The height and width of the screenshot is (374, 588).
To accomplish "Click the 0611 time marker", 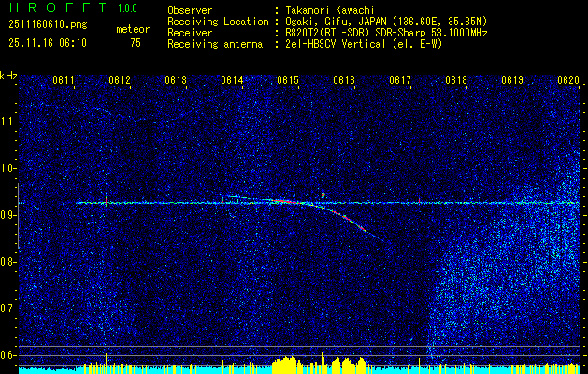I will pyautogui.click(x=63, y=79).
